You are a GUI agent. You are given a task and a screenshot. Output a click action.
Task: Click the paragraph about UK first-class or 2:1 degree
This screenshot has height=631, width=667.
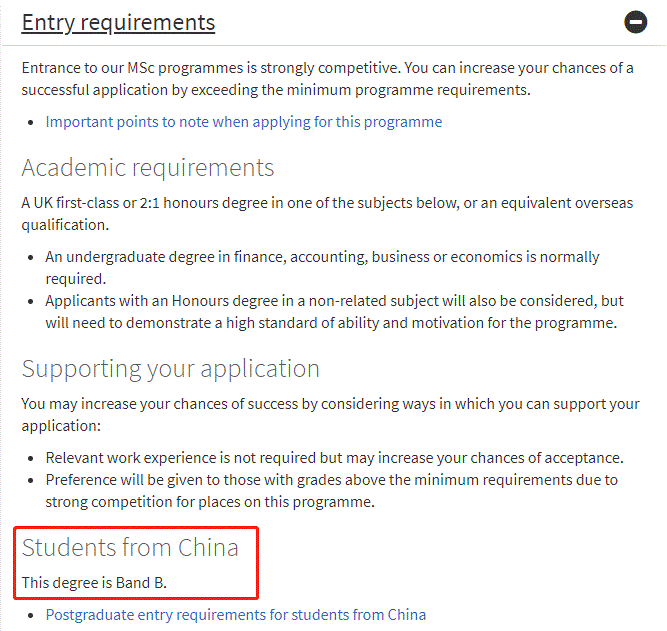click(327, 214)
